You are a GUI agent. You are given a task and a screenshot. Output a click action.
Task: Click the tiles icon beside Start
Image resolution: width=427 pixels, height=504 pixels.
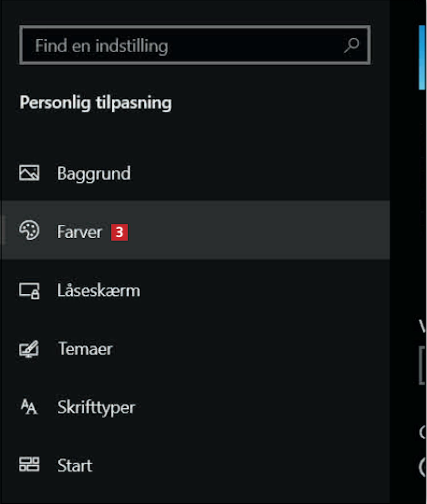[x=29, y=465]
